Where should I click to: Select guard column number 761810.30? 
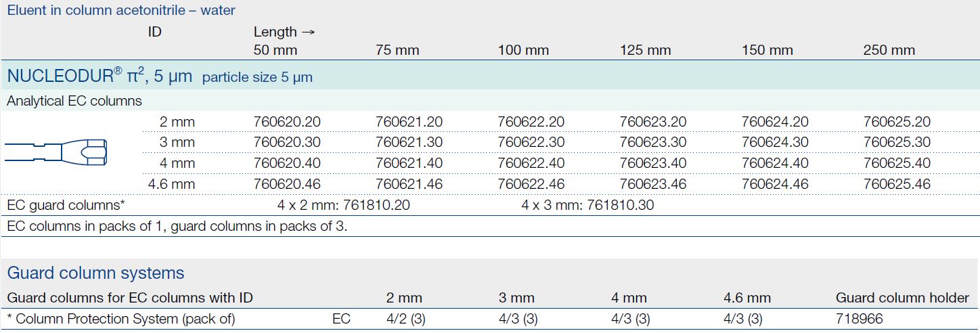621,205
